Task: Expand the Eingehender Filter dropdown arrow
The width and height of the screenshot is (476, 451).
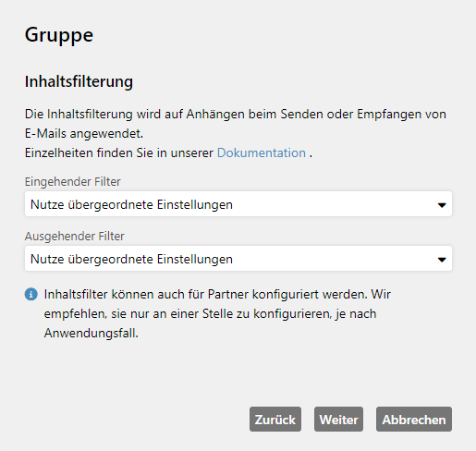Action: click(442, 205)
